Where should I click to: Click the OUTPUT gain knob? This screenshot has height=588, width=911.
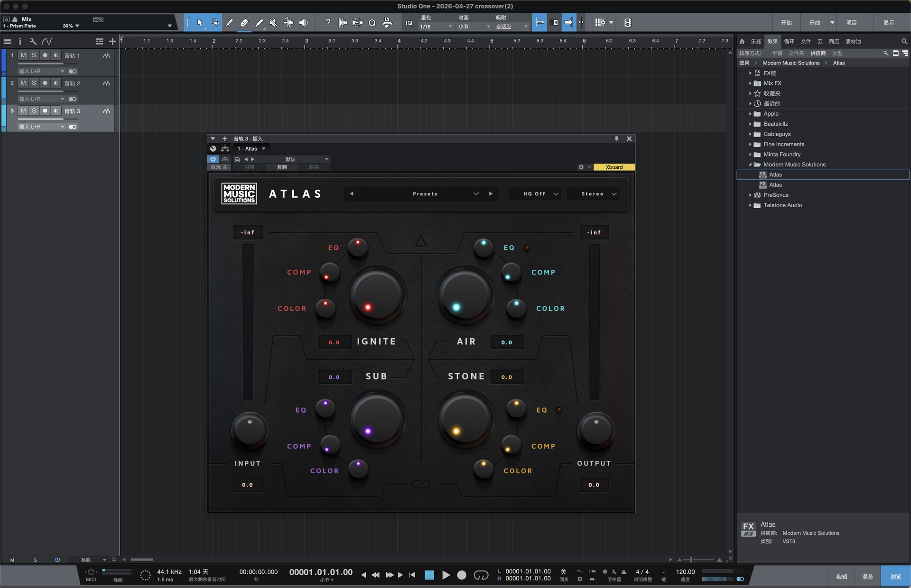[596, 431]
